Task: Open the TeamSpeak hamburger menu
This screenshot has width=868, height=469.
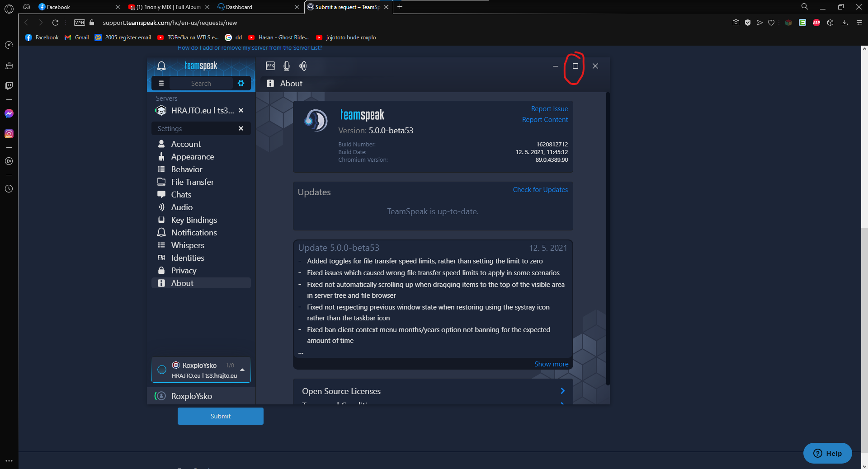Action: click(161, 83)
